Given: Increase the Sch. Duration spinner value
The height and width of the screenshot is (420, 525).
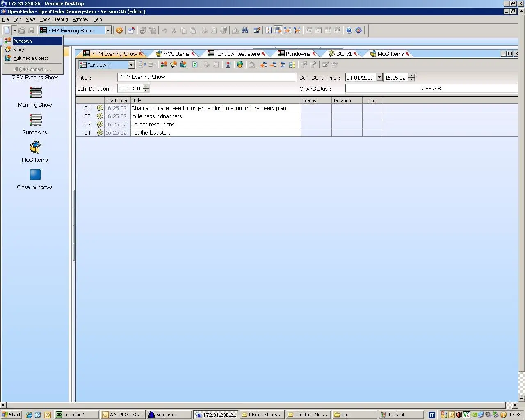Looking at the screenshot, I should coord(146,87).
